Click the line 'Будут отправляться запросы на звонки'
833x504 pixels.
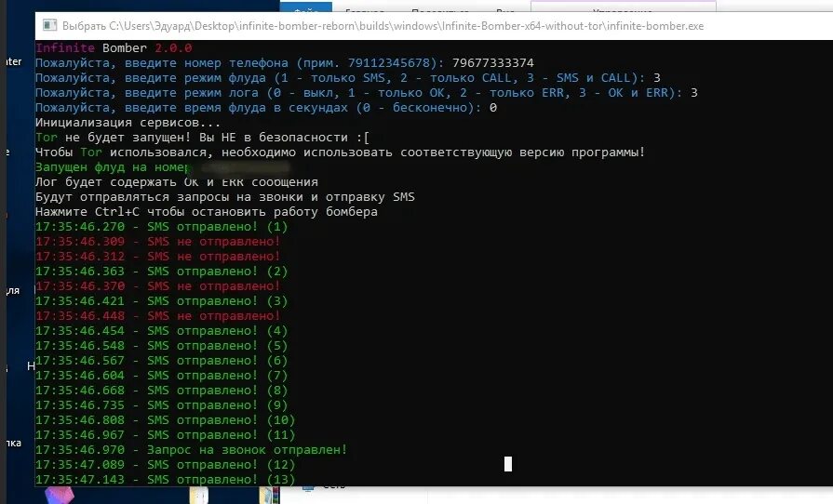(x=225, y=197)
